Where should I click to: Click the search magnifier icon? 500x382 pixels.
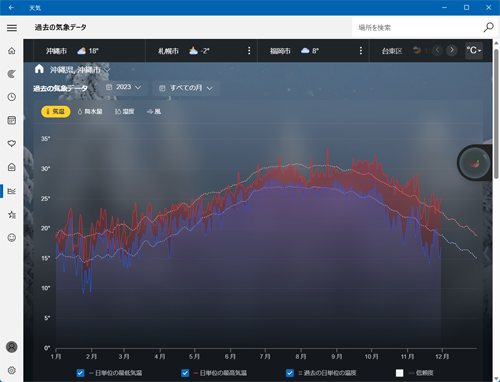[x=488, y=27]
